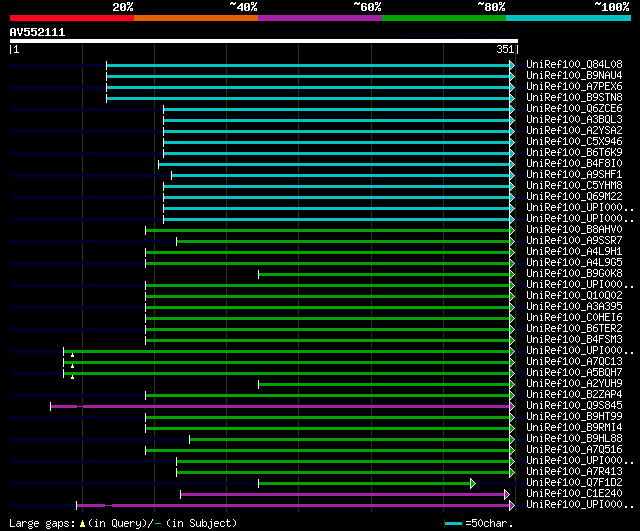Screen dimensions: 640x531
Task: Select the UniRef100_A5BQH7 label
Action: 574,373
